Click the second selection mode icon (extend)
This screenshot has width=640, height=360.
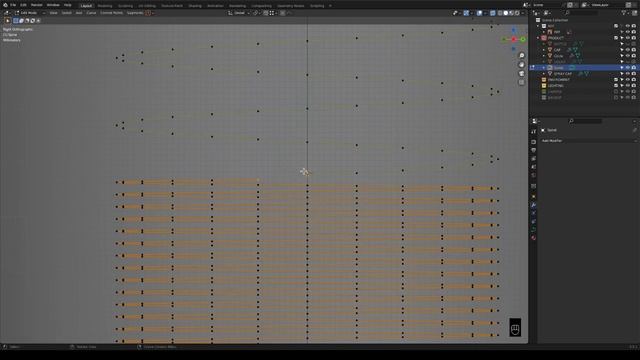pyautogui.click(x=22, y=20)
